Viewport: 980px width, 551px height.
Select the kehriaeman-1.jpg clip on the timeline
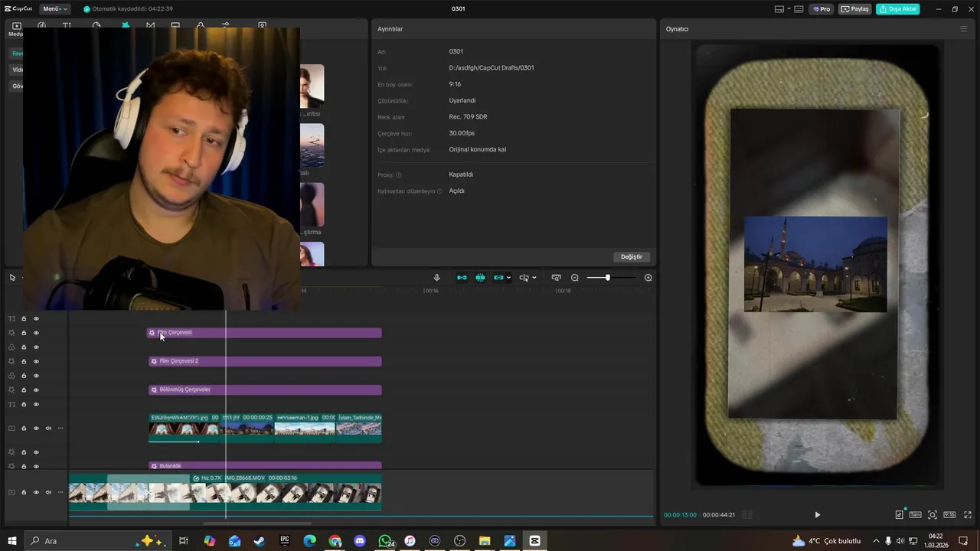tap(305, 429)
